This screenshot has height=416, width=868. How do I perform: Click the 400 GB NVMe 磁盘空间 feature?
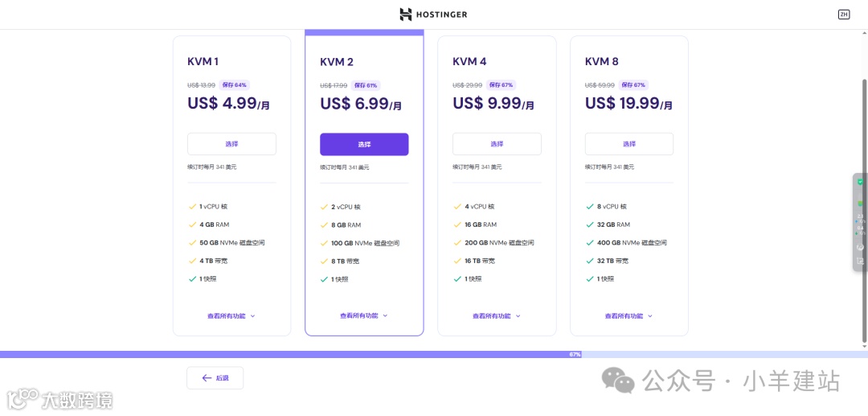632,243
